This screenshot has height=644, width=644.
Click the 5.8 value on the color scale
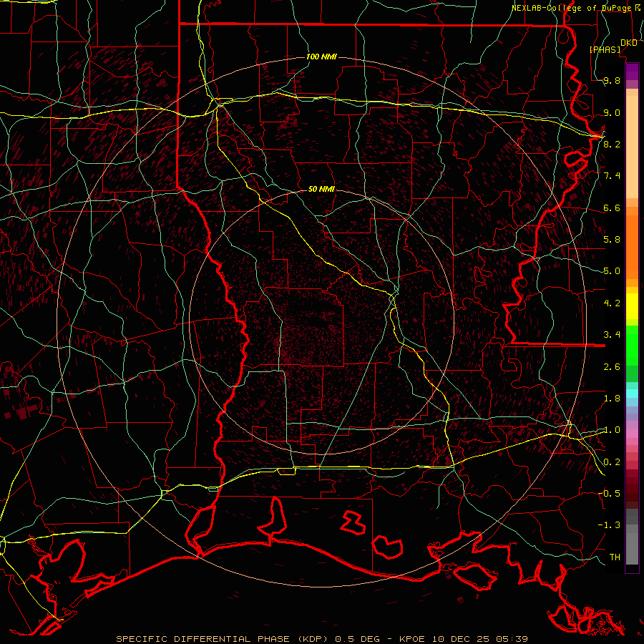(612, 240)
